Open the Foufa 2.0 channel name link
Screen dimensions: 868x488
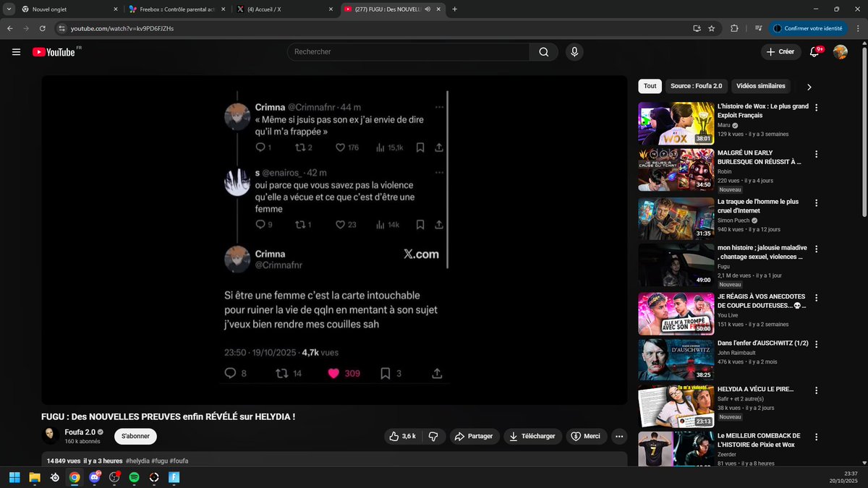pyautogui.click(x=80, y=432)
